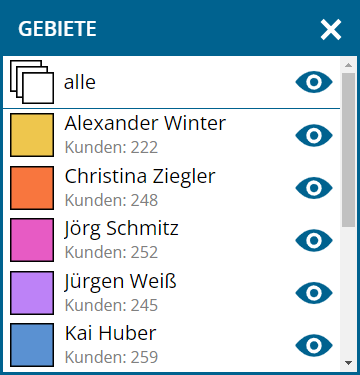This screenshot has height=375, width=360.
Task: Close the Gebiete panel with X
Action: pos(331,30)
